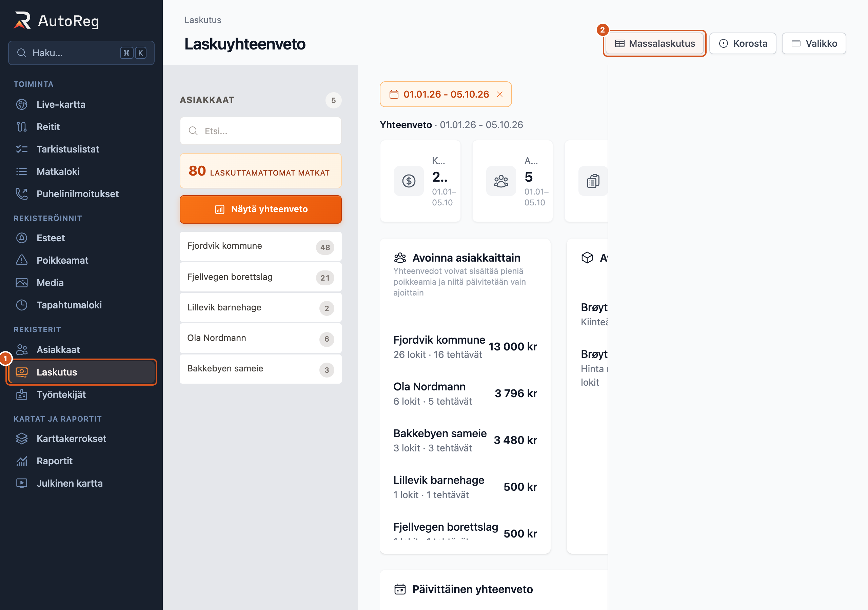Click the Etsi customer search field

[x=260, y=131]
